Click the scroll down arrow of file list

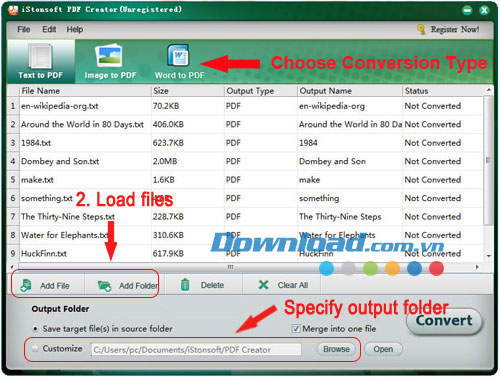click(488, 256)
